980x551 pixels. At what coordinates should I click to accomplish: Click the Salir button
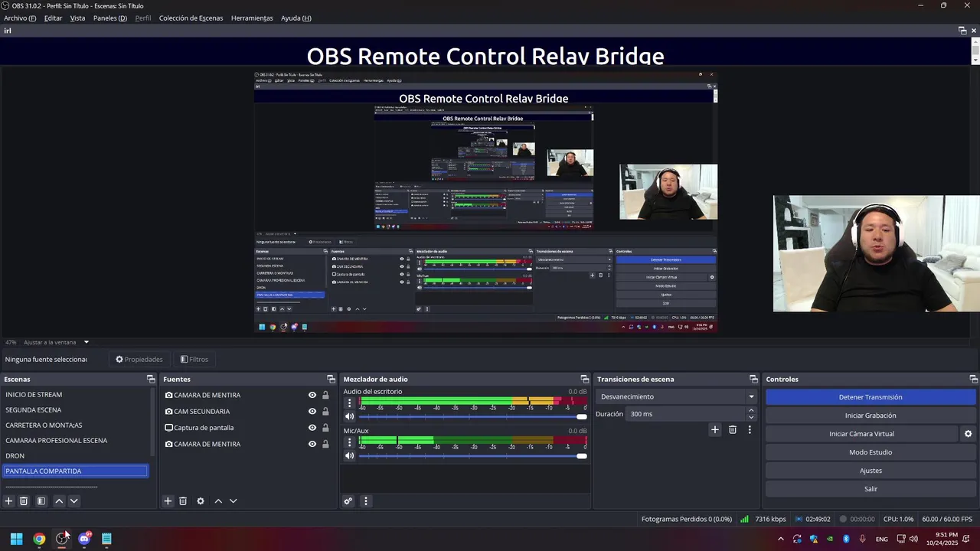[871, 489]
